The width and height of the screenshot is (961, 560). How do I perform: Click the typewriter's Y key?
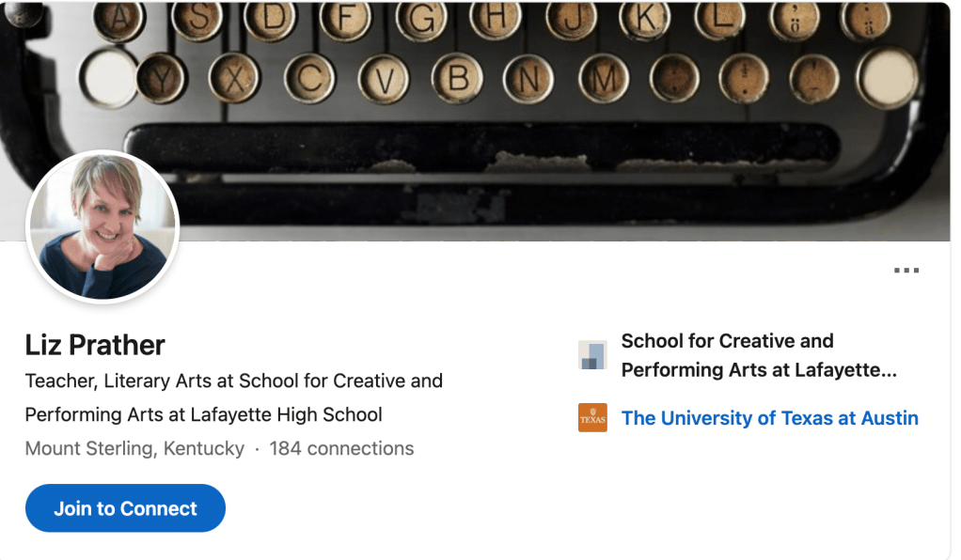pos(163,78)
